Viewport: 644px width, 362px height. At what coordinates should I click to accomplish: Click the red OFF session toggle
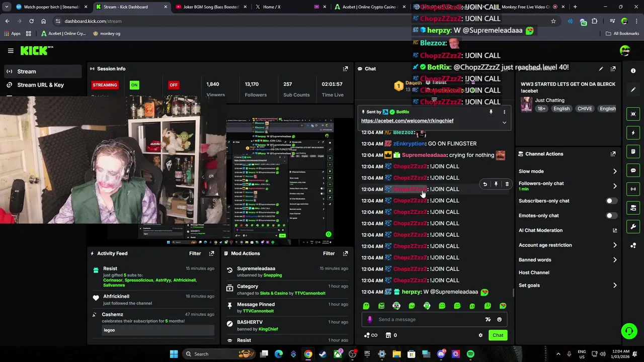174,85
